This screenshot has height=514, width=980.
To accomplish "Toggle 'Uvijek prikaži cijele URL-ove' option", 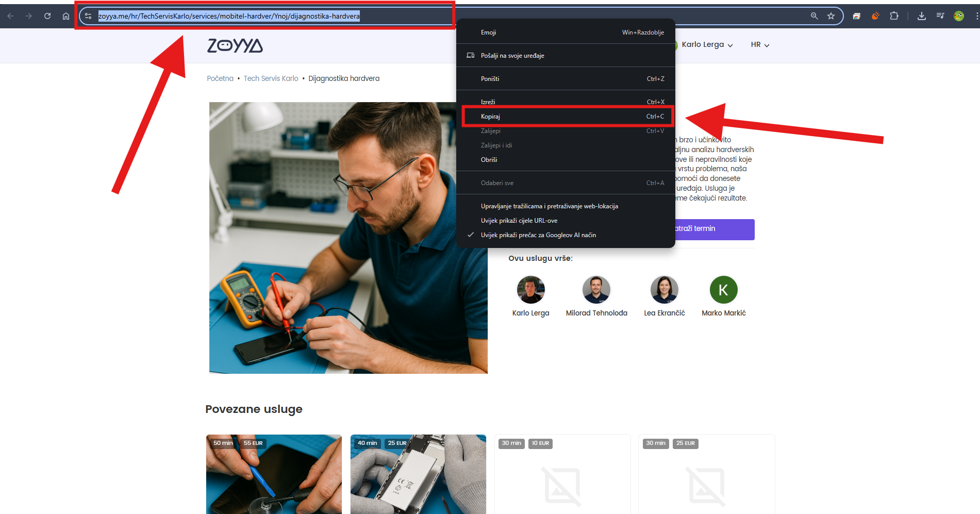I will click(x=519, y=221).
